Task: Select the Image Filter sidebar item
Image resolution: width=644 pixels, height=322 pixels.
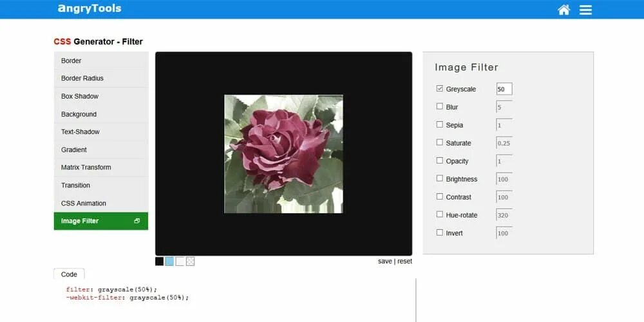Action: pyautogui.click(x=101, y=221)
